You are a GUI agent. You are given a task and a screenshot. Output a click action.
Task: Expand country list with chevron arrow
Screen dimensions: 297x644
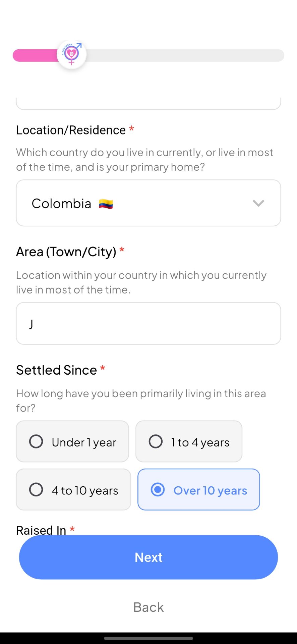pos(258,203)
